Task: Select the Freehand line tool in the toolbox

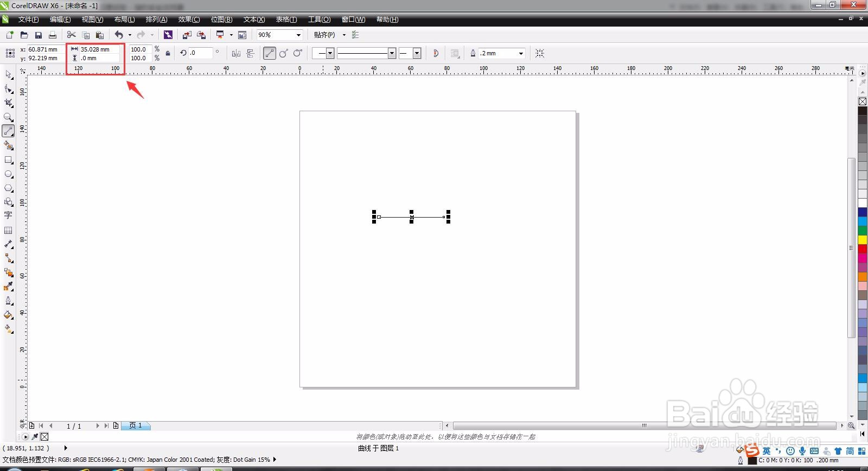Action: (8, 131)
